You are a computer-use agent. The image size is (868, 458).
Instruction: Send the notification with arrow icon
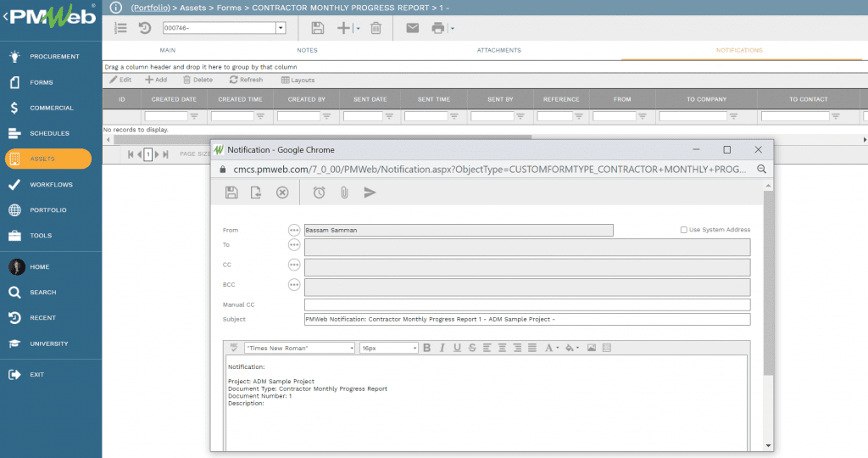pyautogui.click(x=370, y=193)
